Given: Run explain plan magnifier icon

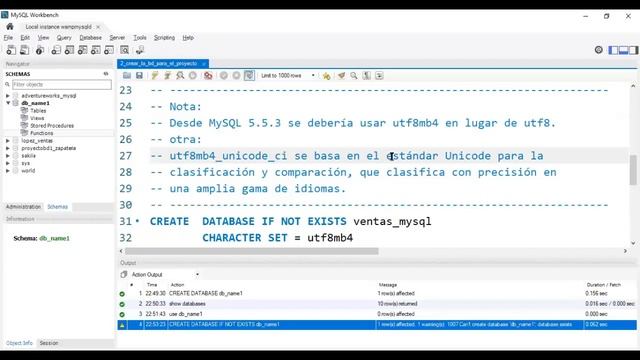Looking at the screenshot, I should click(180, 76).
